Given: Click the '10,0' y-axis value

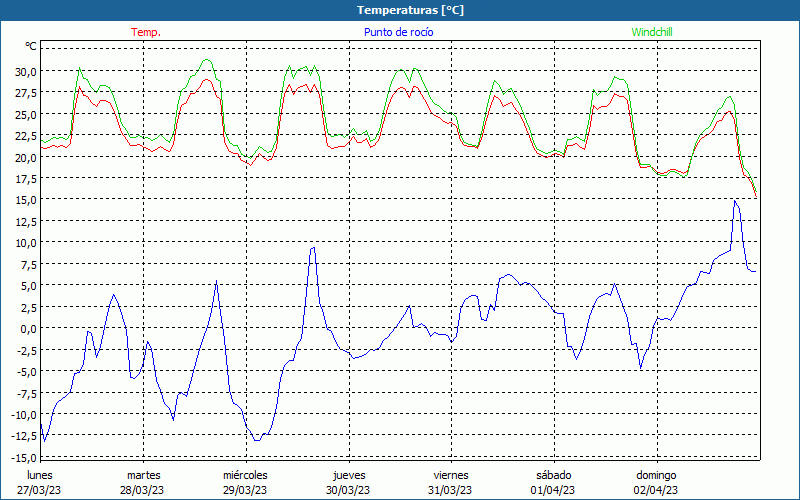Looking at the screenshot, I should click(25, 243).
